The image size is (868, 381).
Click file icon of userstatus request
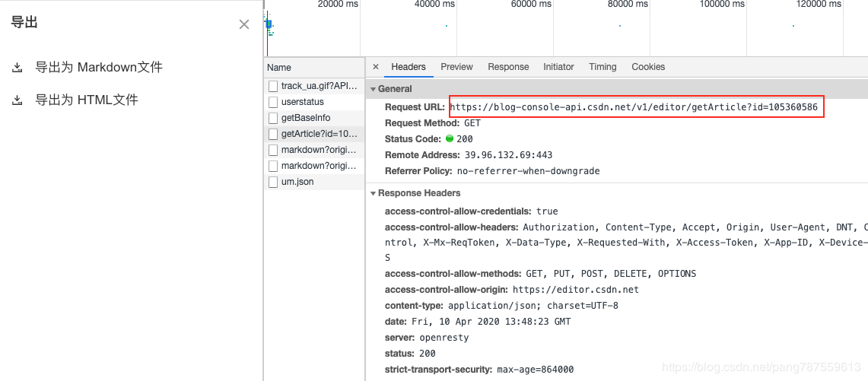pyautogui.click(x=272, y=102)
